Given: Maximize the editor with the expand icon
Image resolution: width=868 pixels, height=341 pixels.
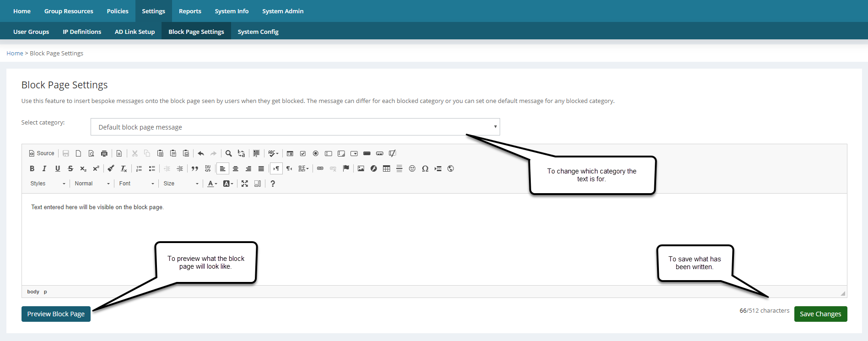Looking at the screenshot, I should [245, 184].
